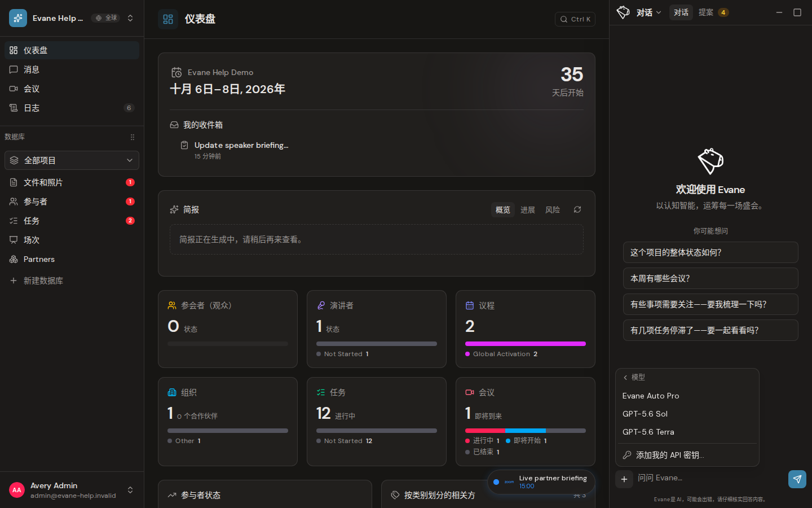Image resolution: width=812 pixels, height=508 pixels.
Task: Open search with Ctrl K box
Action: coord(575,19)
